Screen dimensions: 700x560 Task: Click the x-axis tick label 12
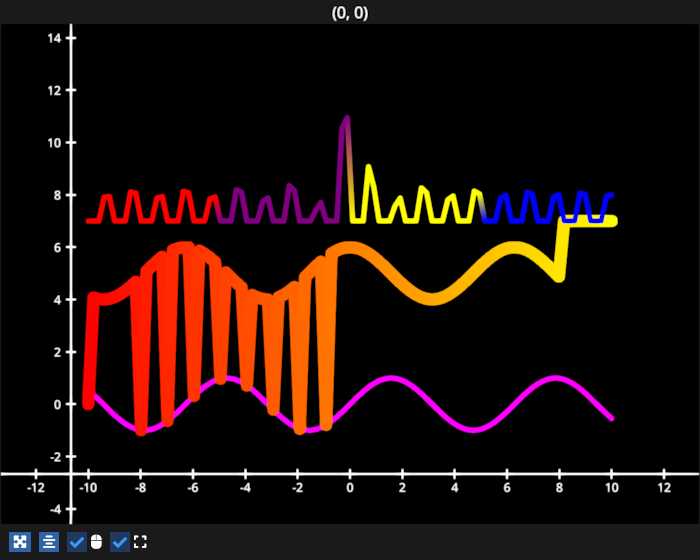click(663, 487)
